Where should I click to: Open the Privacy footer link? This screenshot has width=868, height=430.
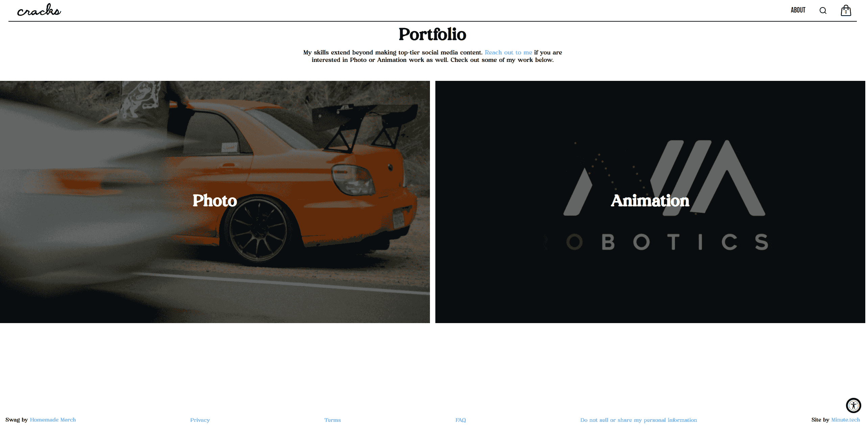(x=200, y=420)
